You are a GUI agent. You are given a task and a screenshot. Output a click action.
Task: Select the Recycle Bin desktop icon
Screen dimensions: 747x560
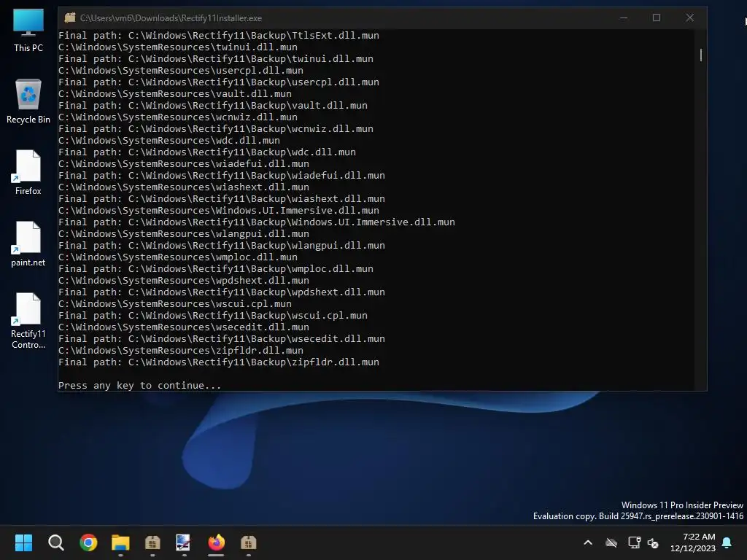pos(28,101)
